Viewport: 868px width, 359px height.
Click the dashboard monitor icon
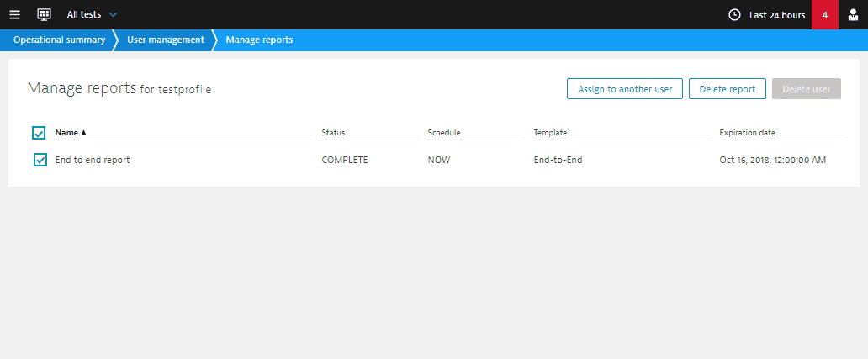pos(45,15)
